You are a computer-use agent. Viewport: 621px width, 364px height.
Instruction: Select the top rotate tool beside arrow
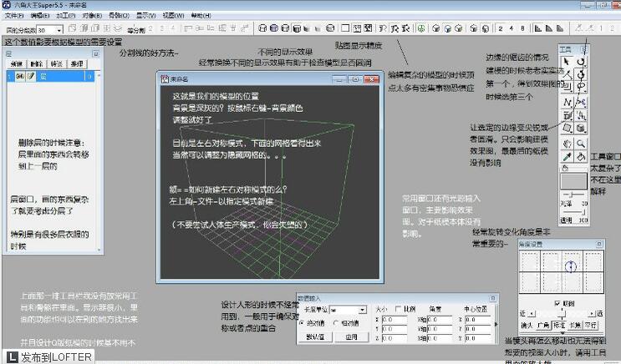pos(581,62)
